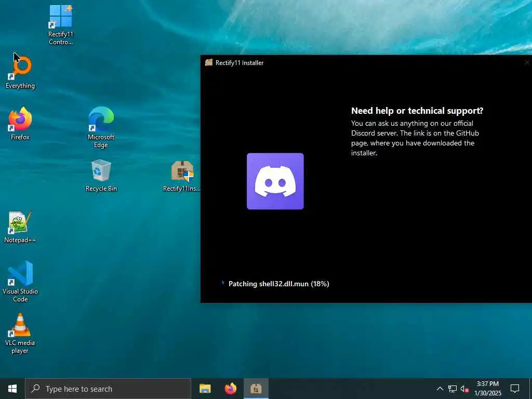This screenshot has width=532, height=399.
Task: Click the Discord logo in the installer
Action: click(x=275, y=181)
